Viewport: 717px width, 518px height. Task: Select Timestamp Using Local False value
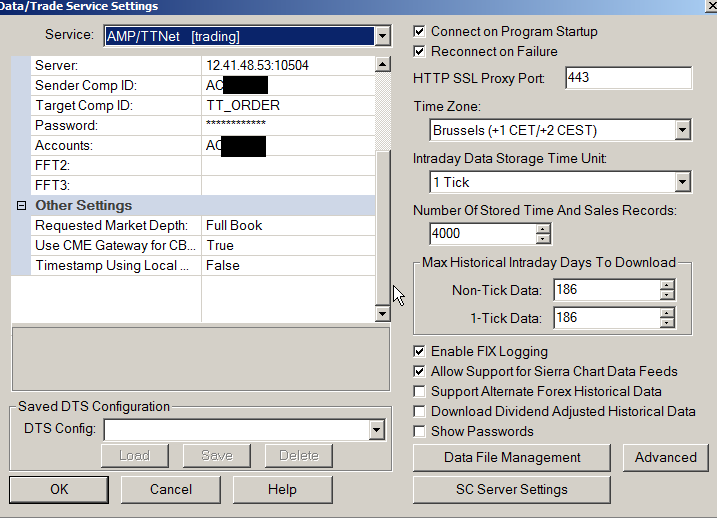288,266
